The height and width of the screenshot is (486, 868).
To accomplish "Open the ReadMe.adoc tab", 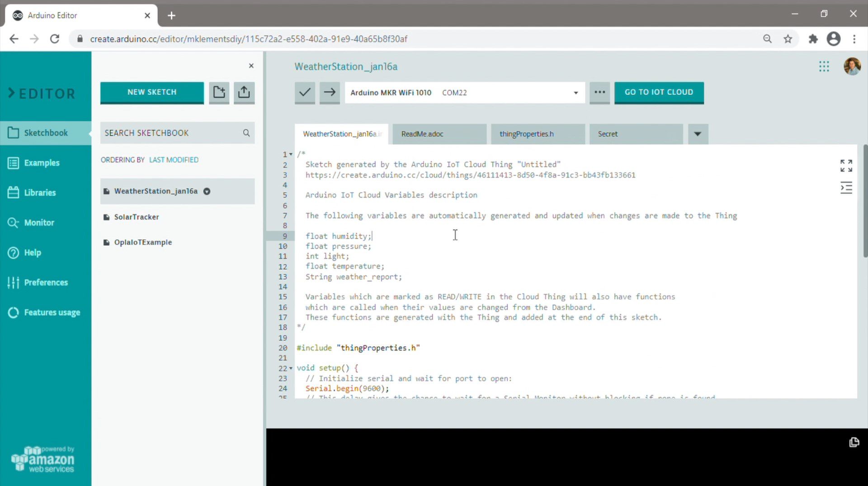I will [422, 134].
